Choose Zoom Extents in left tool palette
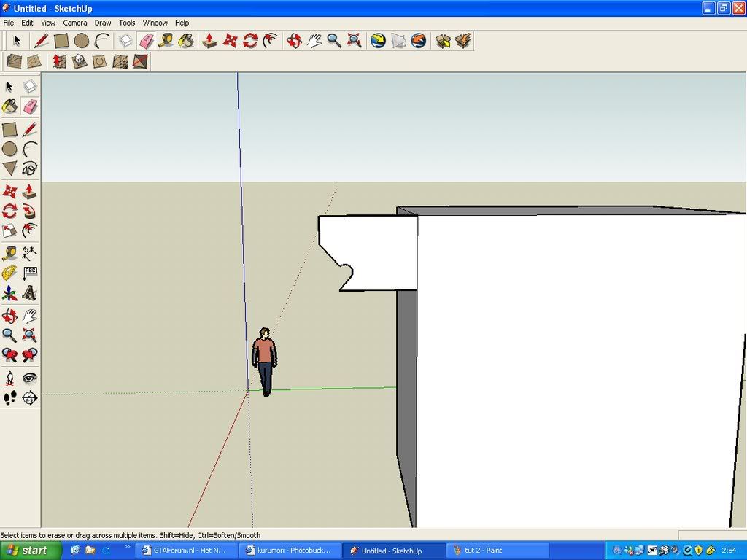The image size is (747, 560). 29,335
